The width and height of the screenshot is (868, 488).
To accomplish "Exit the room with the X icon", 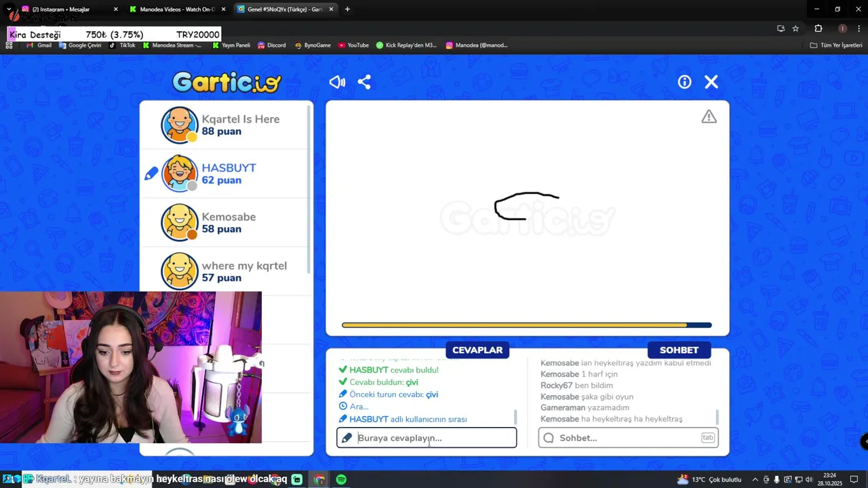I will click(x=711, y=82).
